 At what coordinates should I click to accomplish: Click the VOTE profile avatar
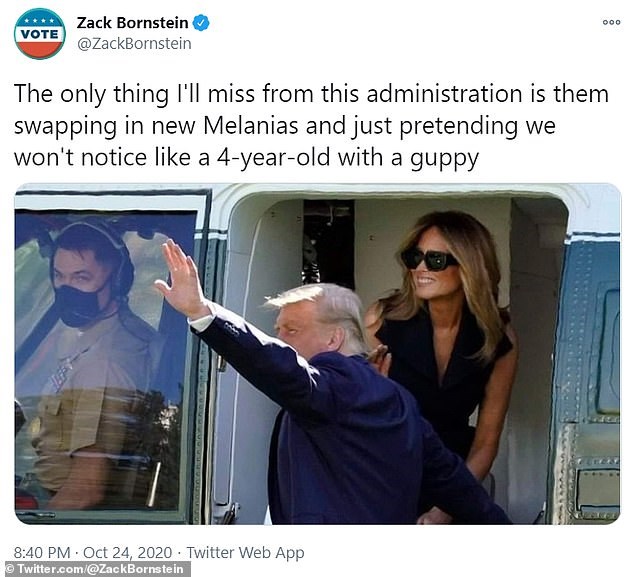(39, 34)
